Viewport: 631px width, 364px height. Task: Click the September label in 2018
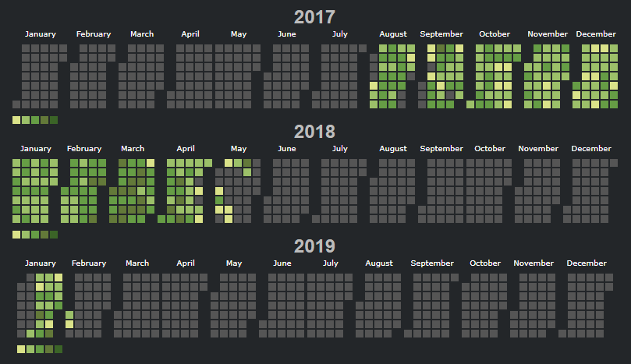[441, 149]
